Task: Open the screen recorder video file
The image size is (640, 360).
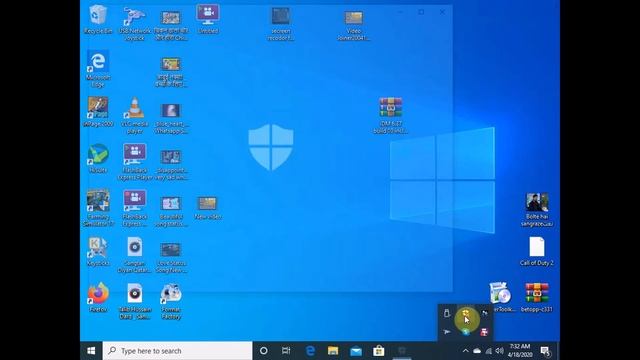Action: point(281,23)
